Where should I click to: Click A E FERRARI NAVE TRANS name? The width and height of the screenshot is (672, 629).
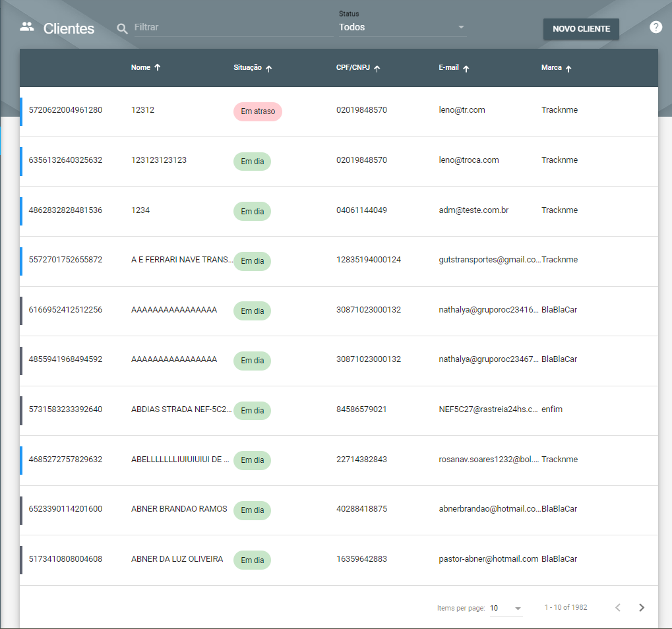tap(182, 260)
